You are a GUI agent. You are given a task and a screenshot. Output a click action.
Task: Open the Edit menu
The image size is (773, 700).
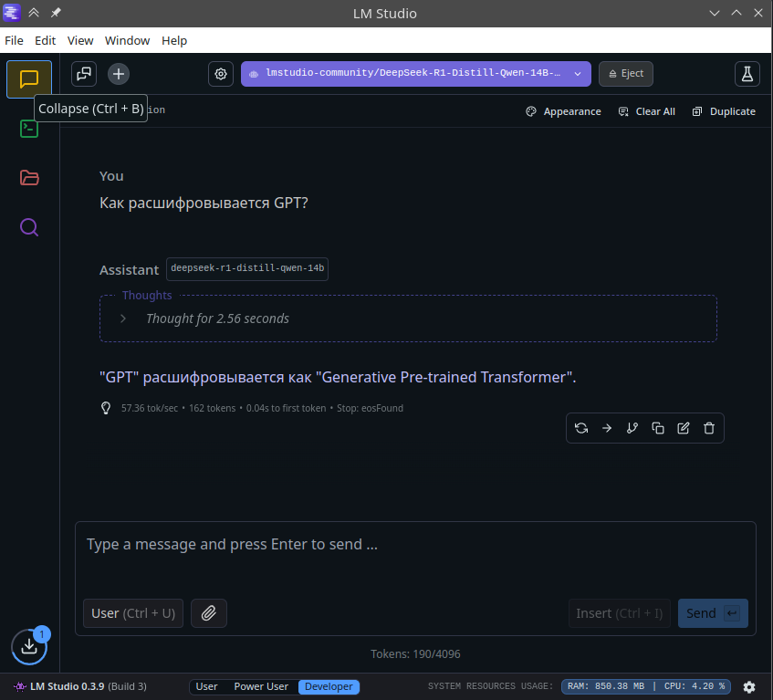pyautogui.click(x=45, y=40)
